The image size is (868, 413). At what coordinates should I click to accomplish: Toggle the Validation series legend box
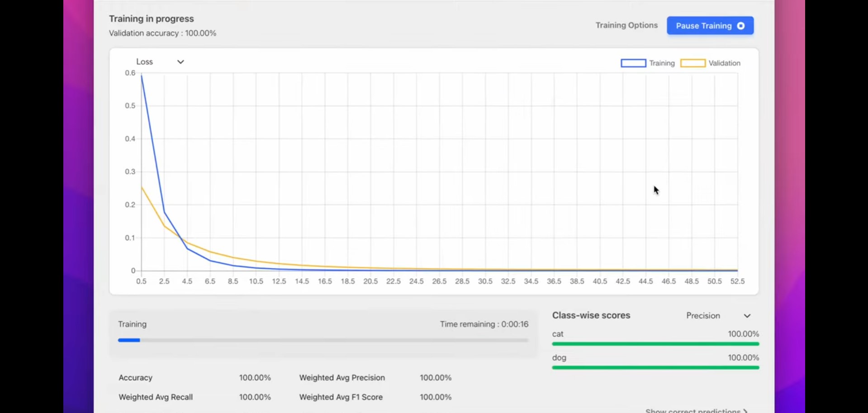[x=693, y=63]
